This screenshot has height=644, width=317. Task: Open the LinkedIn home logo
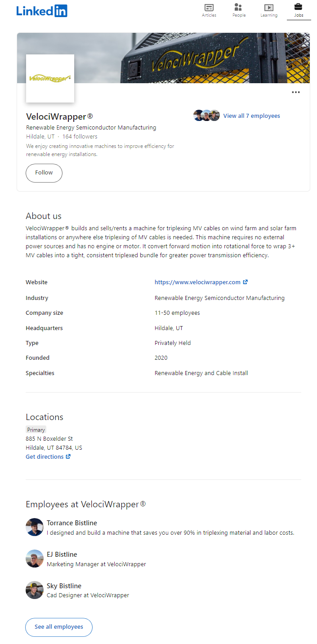coord(42,11)
